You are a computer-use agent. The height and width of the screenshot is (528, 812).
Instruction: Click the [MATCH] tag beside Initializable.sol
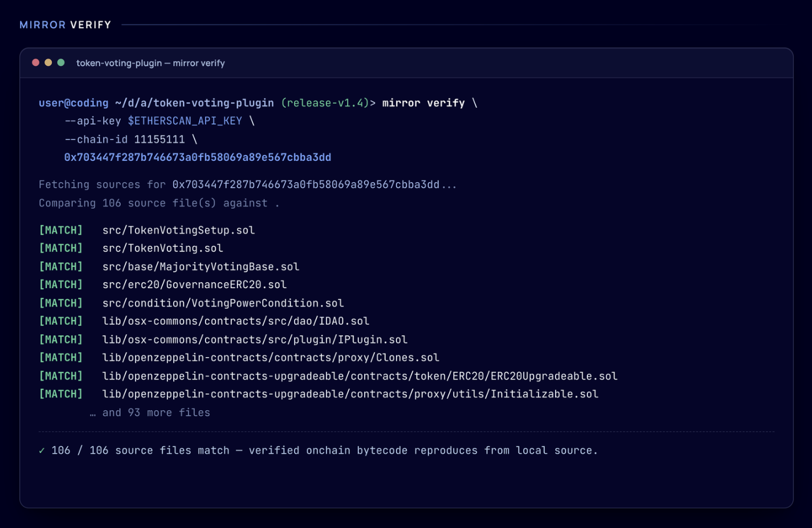click(61, 394)
